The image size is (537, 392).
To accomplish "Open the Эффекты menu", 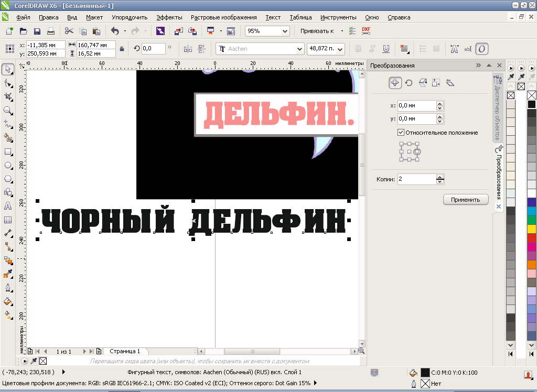I will 169,17.
